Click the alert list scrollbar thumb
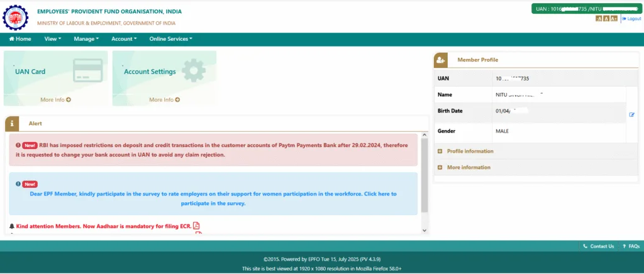This screenshot has width=644, height=274. pos(425,175)
